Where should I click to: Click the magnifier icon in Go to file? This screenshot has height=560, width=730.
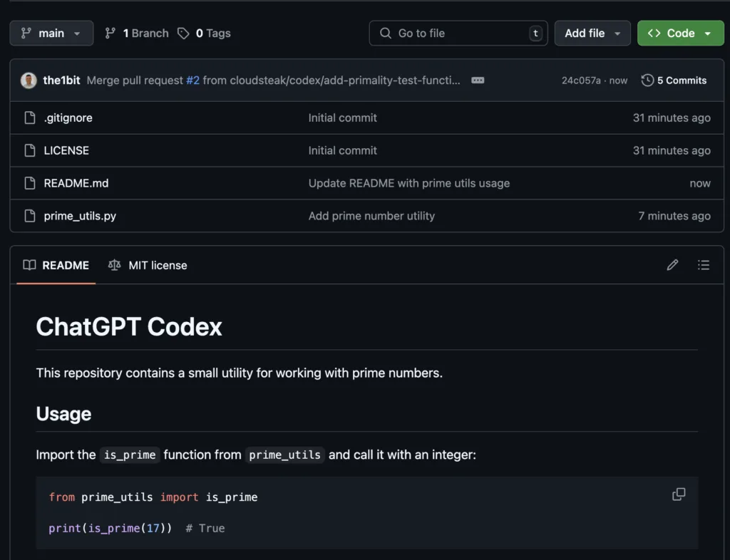point(386,33)
